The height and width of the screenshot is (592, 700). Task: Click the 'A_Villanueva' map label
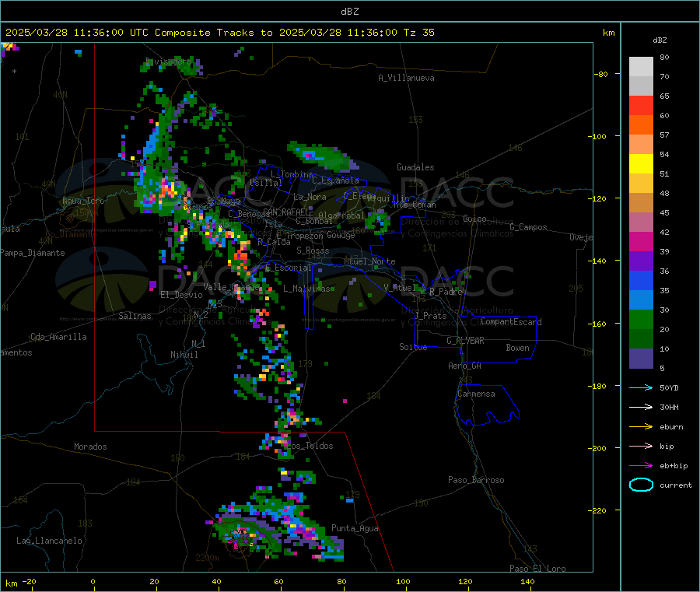pos(406,78)
